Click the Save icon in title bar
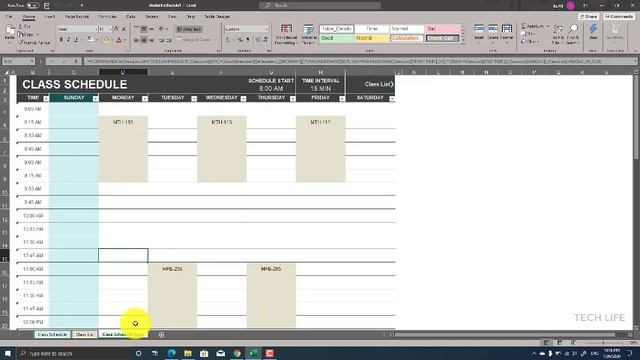This screenshot has width=640, height=360. click(x=47, y=6)
